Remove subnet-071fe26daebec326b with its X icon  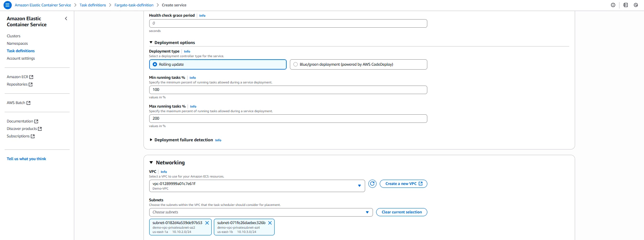(270, 223)
